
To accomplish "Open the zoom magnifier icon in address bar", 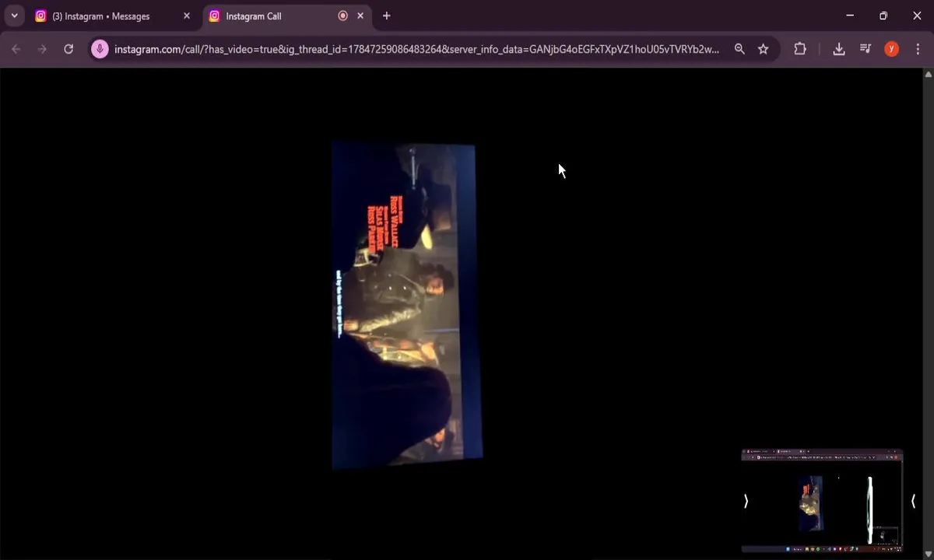I will [x=739, y=49].
